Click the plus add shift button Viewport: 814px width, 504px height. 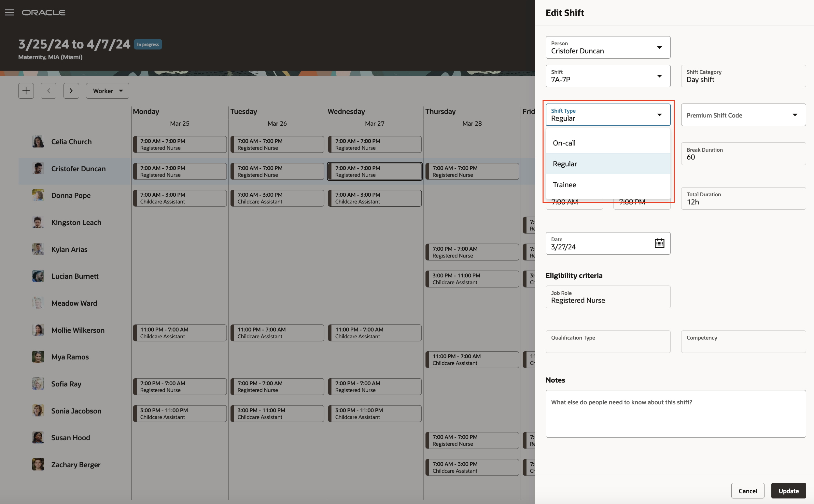pos(26,91)
